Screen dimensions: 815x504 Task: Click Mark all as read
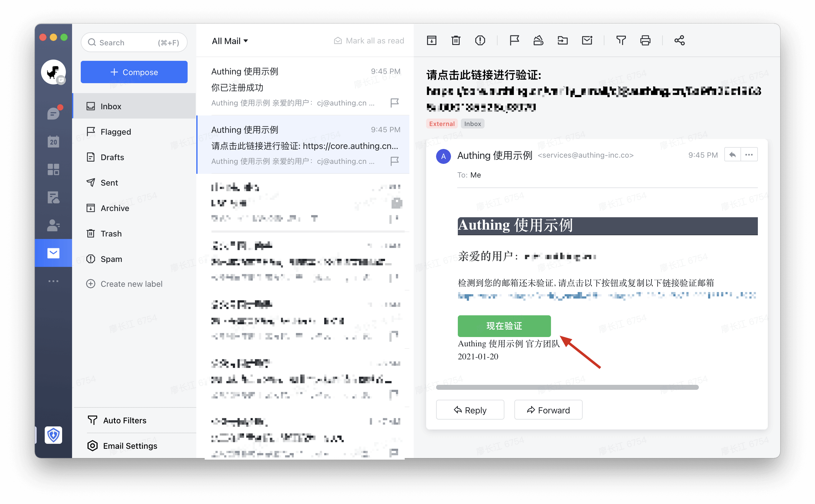pyautogui.click(x=369, y=41)
